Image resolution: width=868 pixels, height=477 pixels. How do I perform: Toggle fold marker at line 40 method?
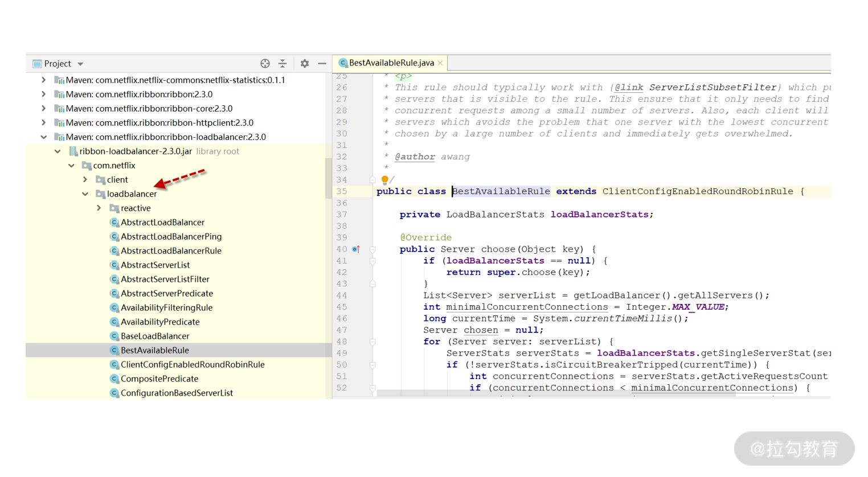click(372, 249)
